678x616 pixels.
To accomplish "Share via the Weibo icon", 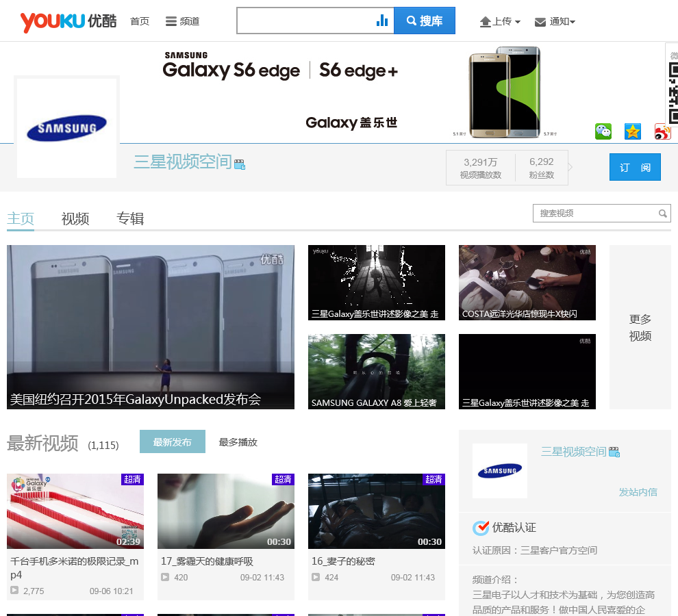I will coord(662,131).
